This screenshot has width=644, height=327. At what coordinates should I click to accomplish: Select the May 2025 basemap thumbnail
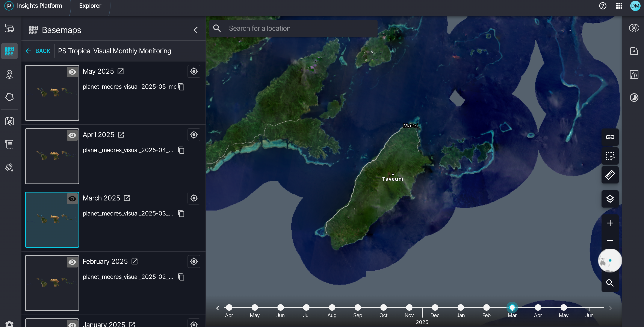point(52,93)
